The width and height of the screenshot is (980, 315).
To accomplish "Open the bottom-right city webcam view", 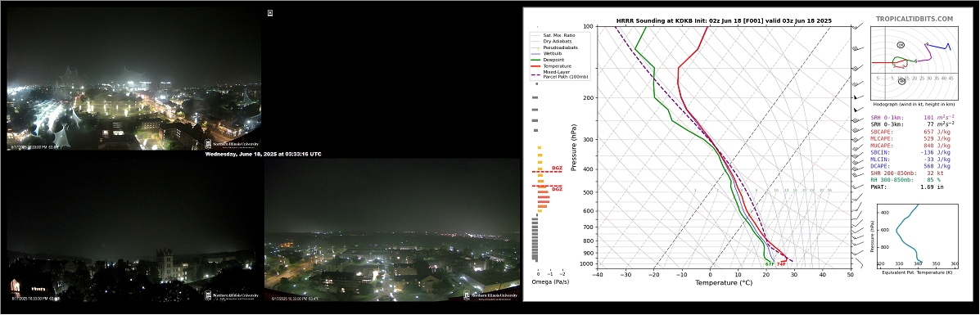I will (392, 229).
